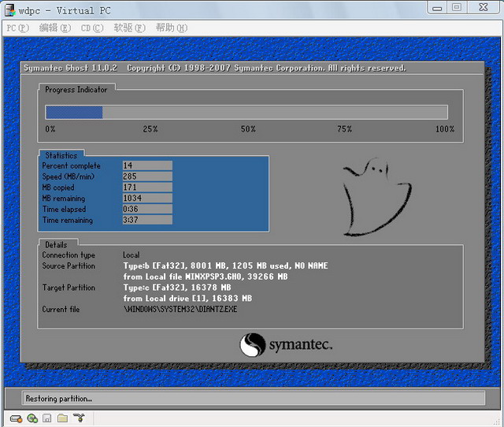The height and width of the screenshot is (427, 504).
Task: Click the Symantec Ghost 11.0.2 title text
Action: (x=71, y=69)
